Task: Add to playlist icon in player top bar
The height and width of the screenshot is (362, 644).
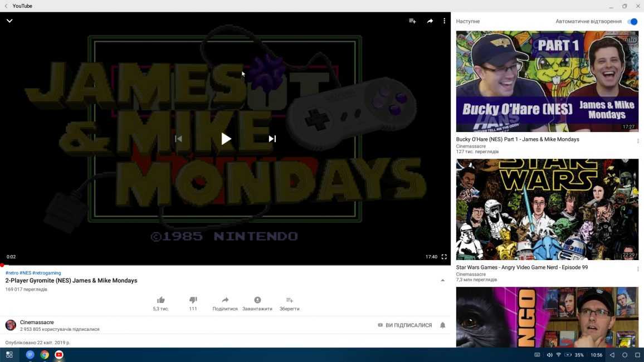Action: click(x=412, y=21)
